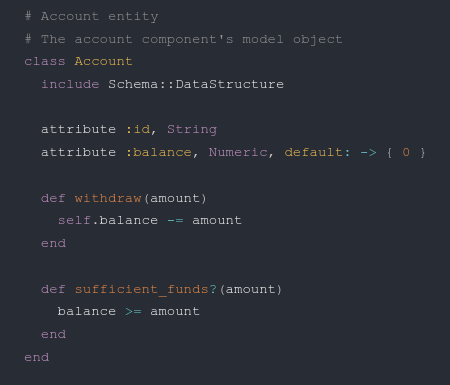Screen dimensions: 450x385
Task: Click the Numeric type
Action: tap(238, 152)
